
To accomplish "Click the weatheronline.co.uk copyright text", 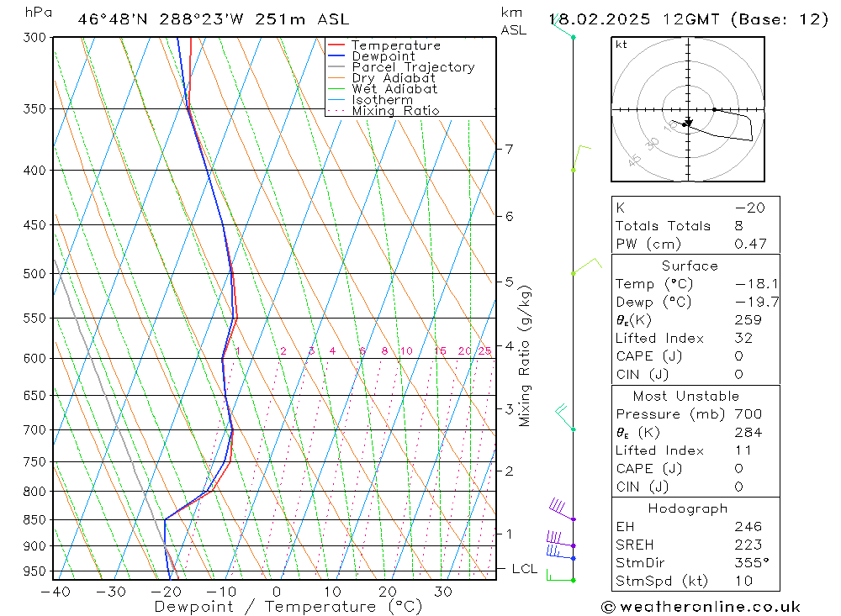I will (x=701, y=607).
